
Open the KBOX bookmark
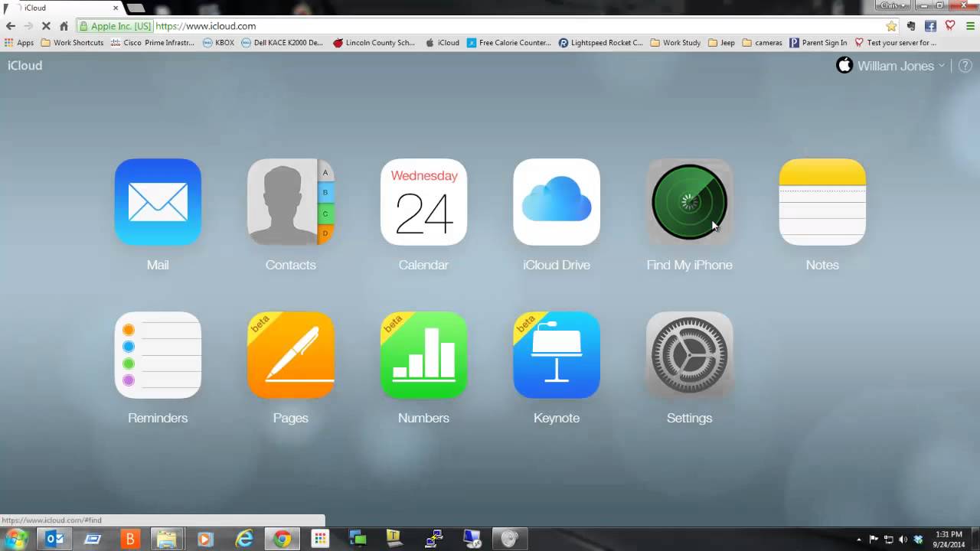[x=218, y=43]
